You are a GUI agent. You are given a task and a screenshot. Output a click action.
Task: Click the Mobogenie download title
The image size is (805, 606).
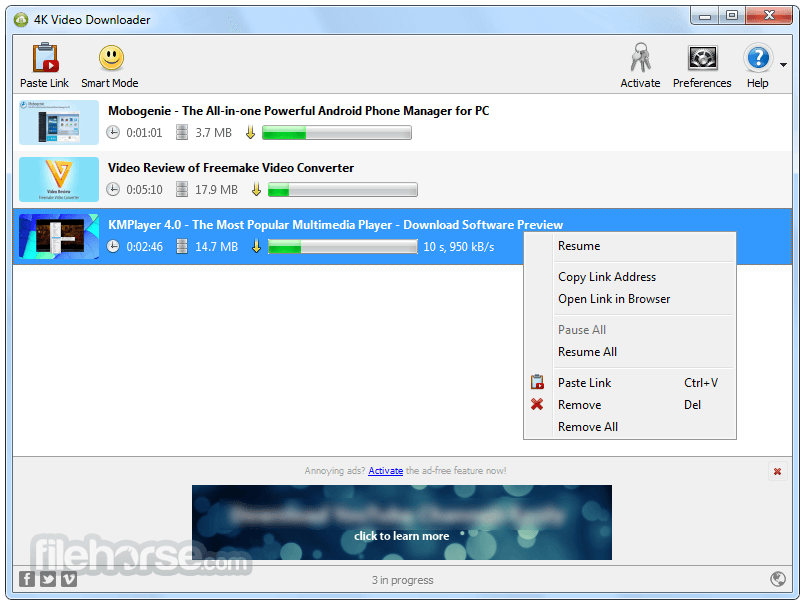(298, 111)
